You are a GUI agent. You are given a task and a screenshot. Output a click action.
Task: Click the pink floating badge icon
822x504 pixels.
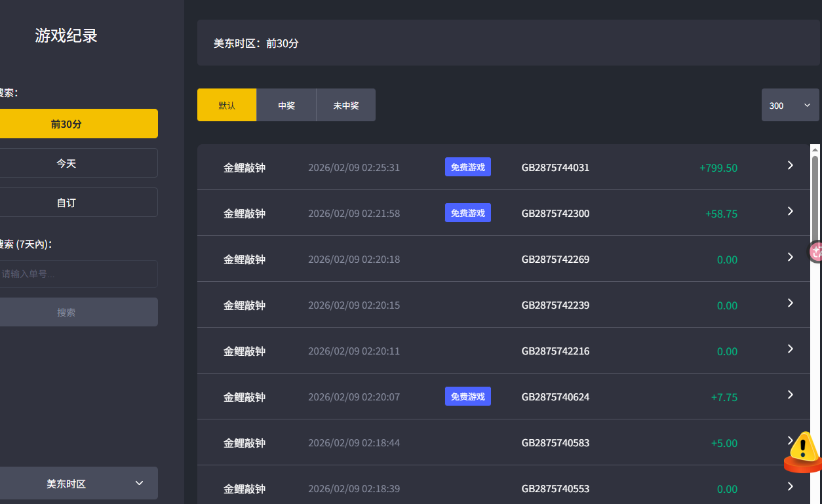pyautogui.click(x=816, y=252)
